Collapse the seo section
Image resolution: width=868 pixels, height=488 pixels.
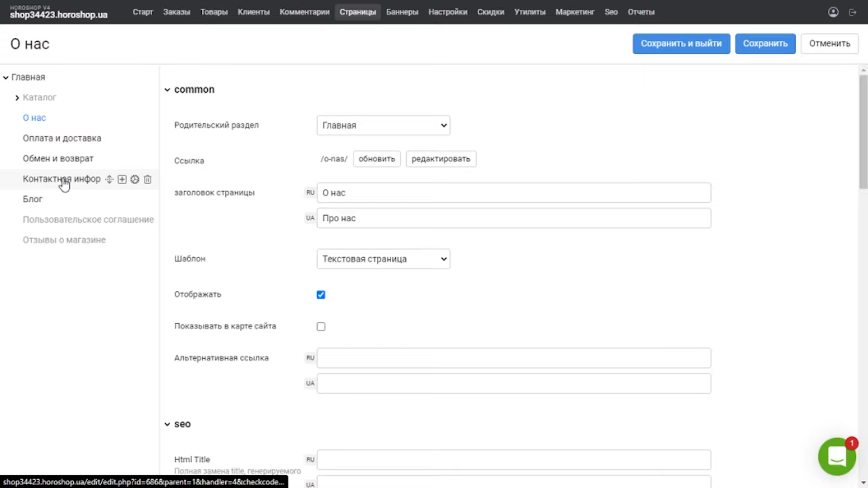pos(167,424)
